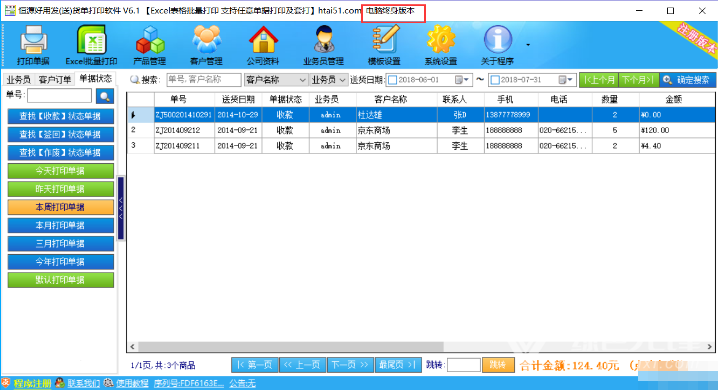Click the scrollbar left arrow
The image size is (718, 390).
[132, 347]
